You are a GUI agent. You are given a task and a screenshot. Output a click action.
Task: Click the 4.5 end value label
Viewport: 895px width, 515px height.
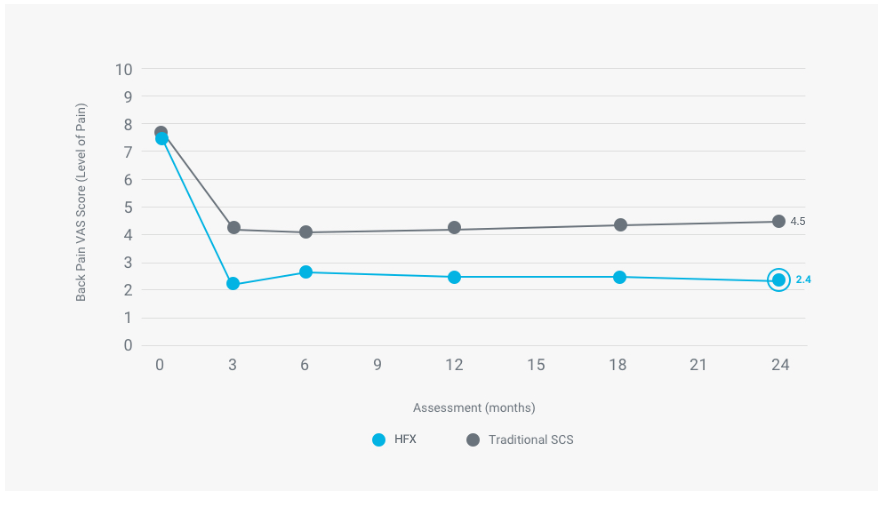(x=798, y=221)
